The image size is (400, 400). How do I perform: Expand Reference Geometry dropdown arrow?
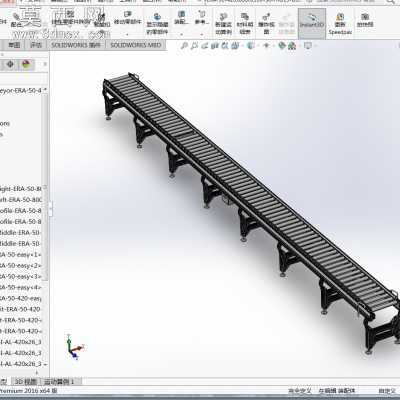pyautogui.click(x=202, y=34)
